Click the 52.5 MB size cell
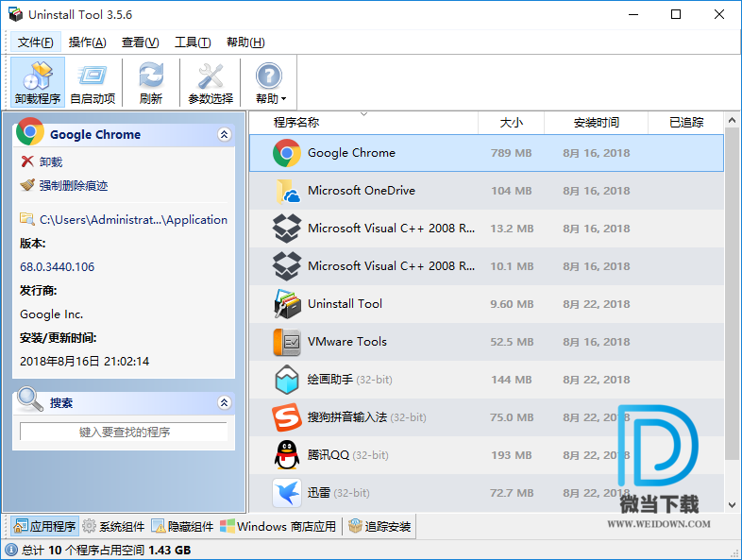Viewport: 742px width, 560px height. click(x=512, y=342)
